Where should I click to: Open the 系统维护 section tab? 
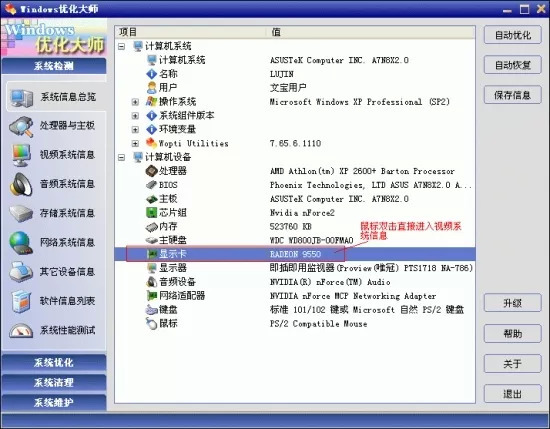(54, 402)
